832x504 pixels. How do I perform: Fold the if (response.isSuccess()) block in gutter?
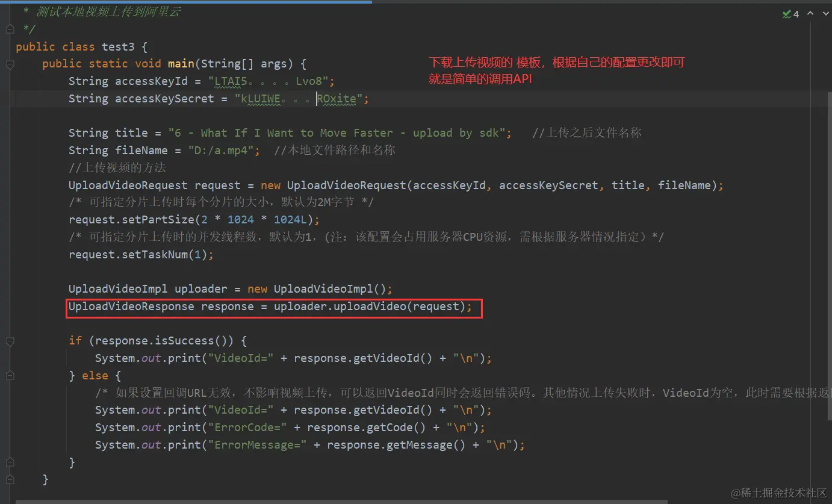10,341
